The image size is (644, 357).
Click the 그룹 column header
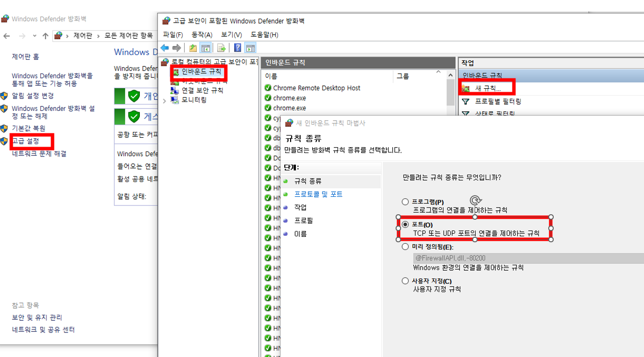[403, 76]
